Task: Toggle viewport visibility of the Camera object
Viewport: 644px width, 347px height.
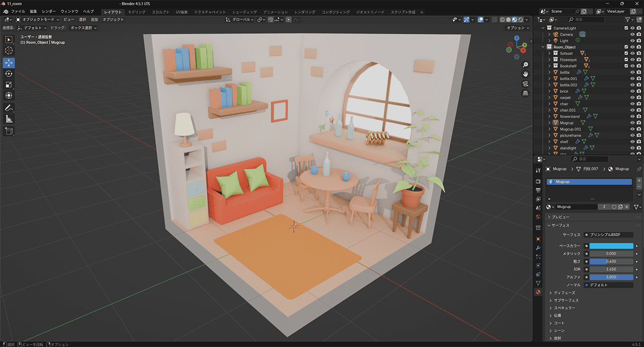Action: [632, 34]
